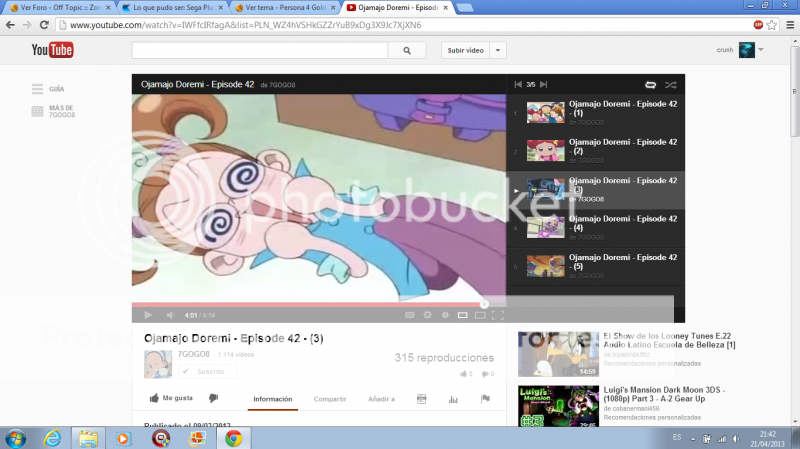Click the Adblock extension icon

coord(758,24)
